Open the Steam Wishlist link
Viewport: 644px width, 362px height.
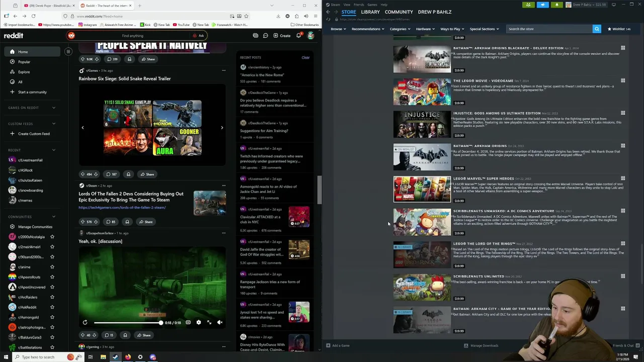[x=619, y=29]
